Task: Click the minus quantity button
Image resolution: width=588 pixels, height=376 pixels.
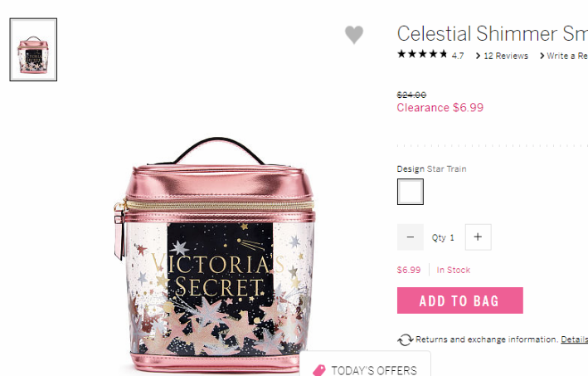Action: point(411,237)
